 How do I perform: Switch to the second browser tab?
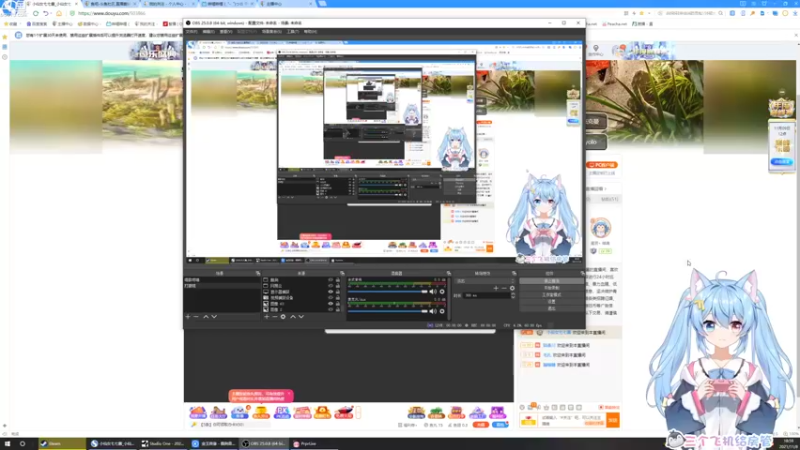coord(111,4)
